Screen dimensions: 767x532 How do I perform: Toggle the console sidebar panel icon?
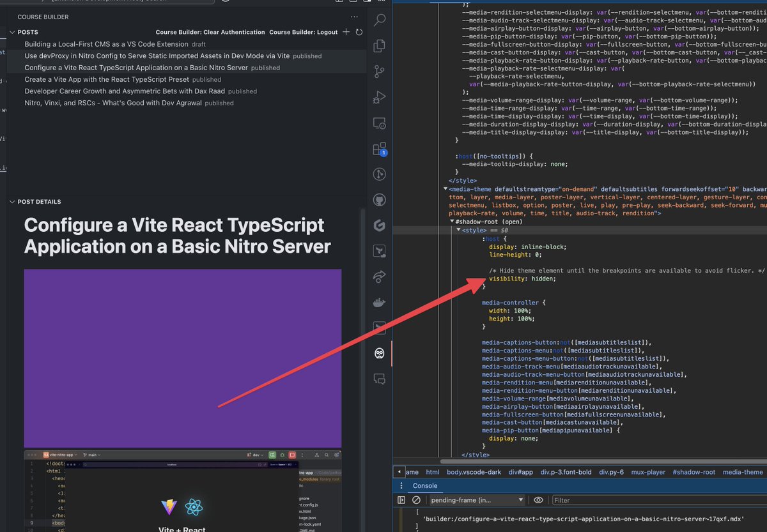(x=401, y=500)
